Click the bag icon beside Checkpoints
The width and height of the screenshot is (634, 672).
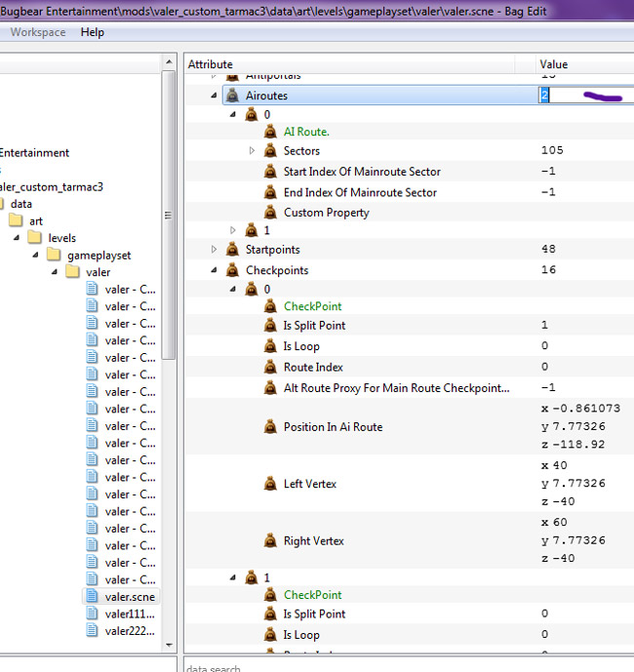click(x=232, y=270)
